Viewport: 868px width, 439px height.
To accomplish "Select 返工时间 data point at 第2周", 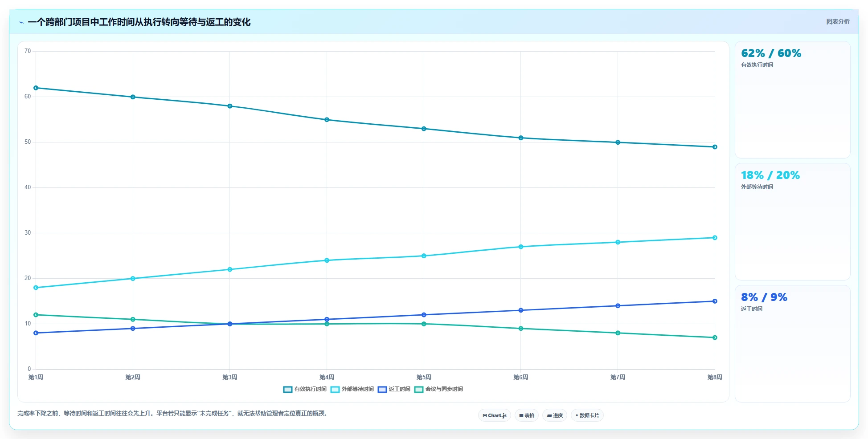I will coord(133,329).
